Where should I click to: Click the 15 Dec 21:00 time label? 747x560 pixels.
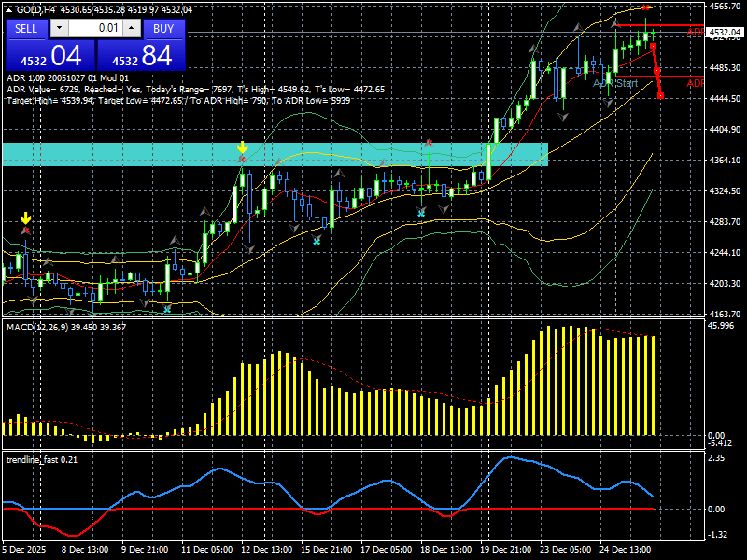(326, 549)
